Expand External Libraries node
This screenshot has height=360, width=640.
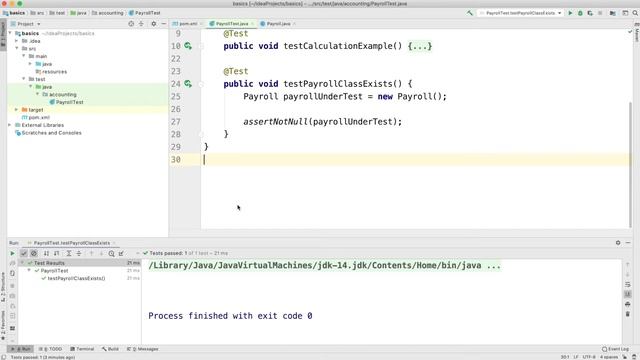click(x=10, y=125)
